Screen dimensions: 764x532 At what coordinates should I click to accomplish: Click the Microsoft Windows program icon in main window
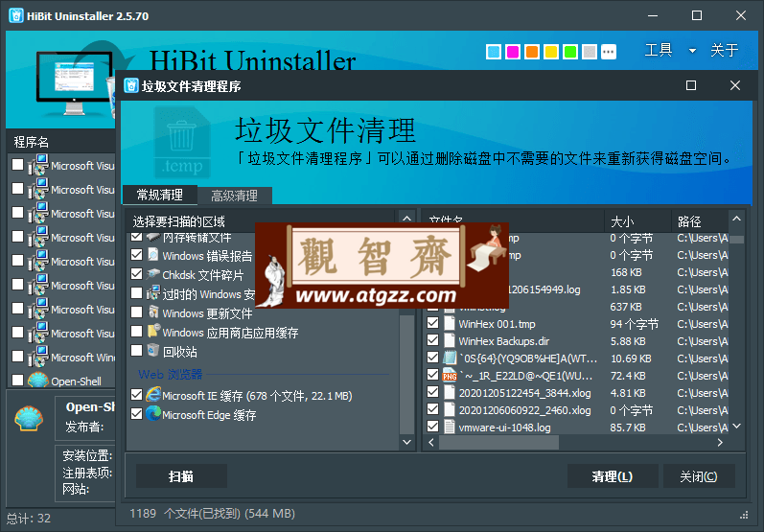click(38, 357)
